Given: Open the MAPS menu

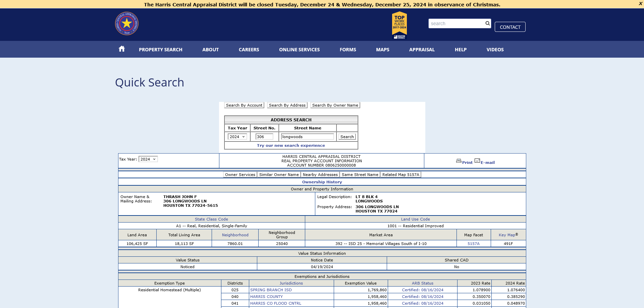Looking at the screenshot, I should [x=382, y=50].
